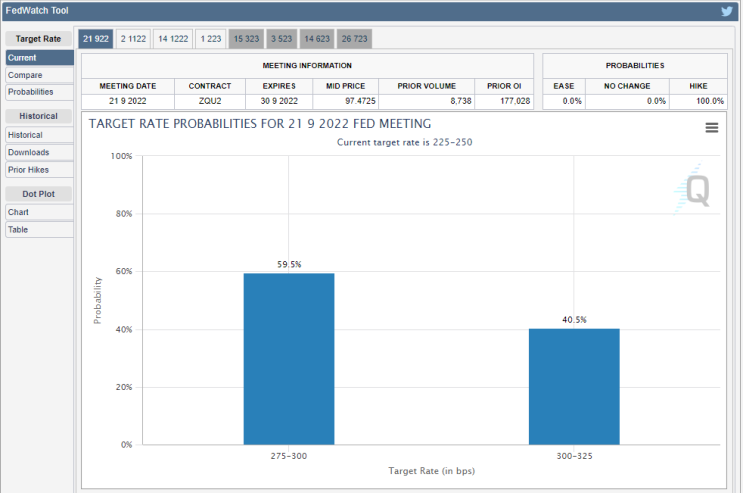Image resolution: width=743 pixels, height=493 pixels.
Task: Click the MID PRICE column header
Action: coord(345,86)
